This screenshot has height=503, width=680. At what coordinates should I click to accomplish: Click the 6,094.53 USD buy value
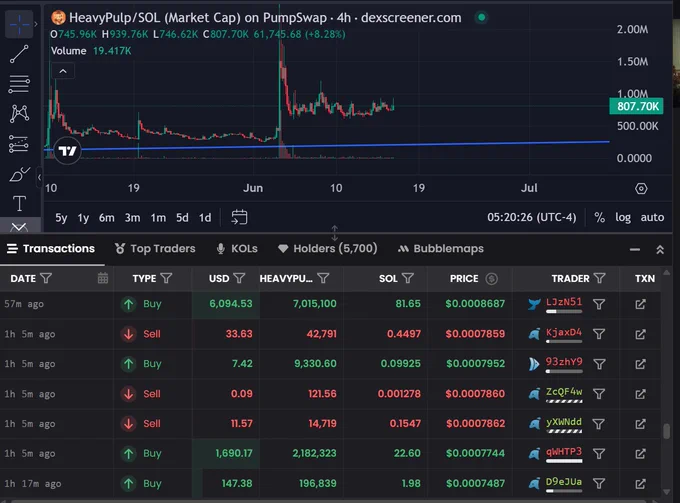tap(231, 304)
